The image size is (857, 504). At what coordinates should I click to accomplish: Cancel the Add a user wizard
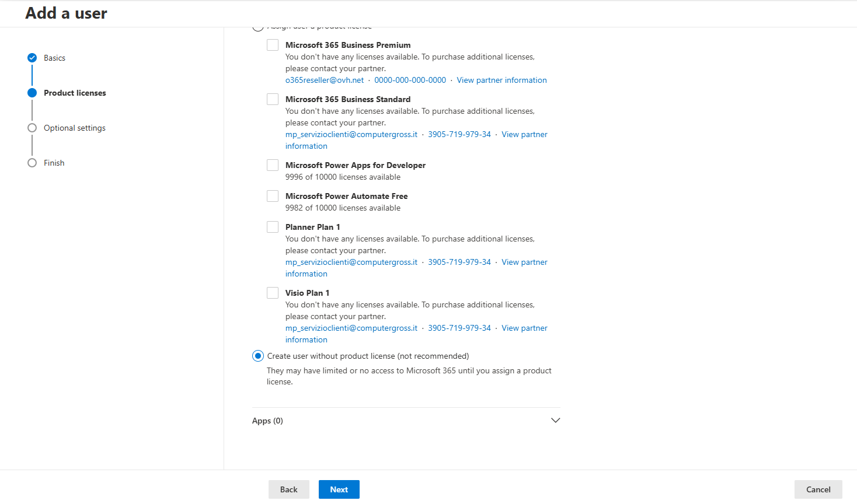click(x=818, y=489)
